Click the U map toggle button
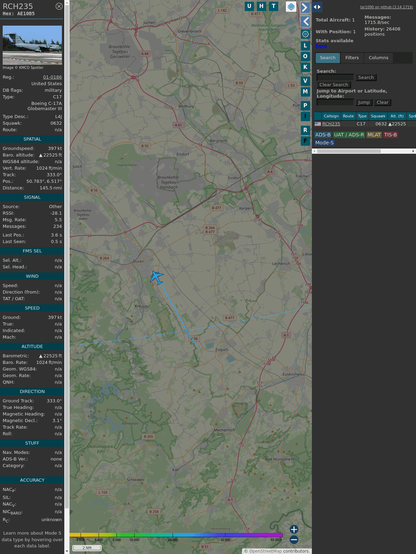 (x=249, y=6)
